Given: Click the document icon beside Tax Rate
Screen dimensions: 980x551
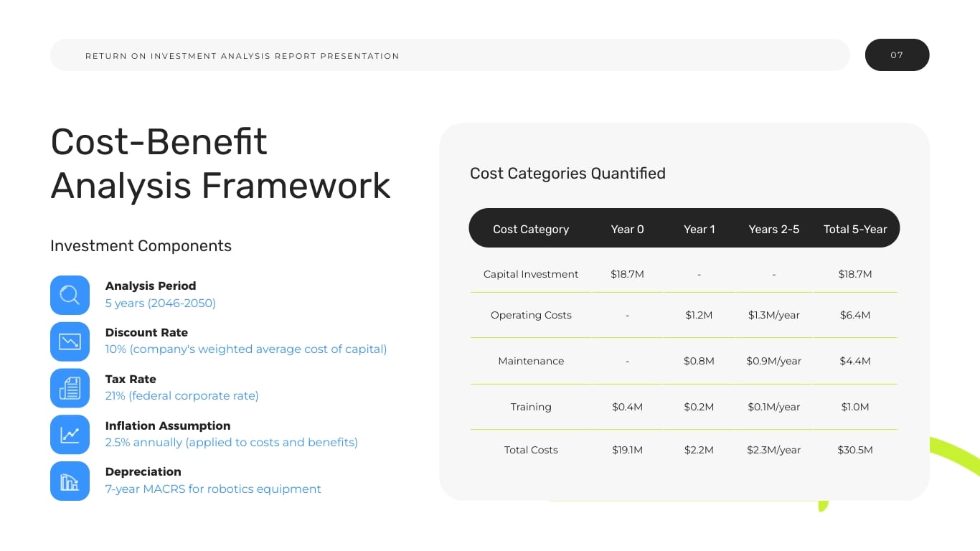Looking at the screenshot, I should click(x=70, y=388).
